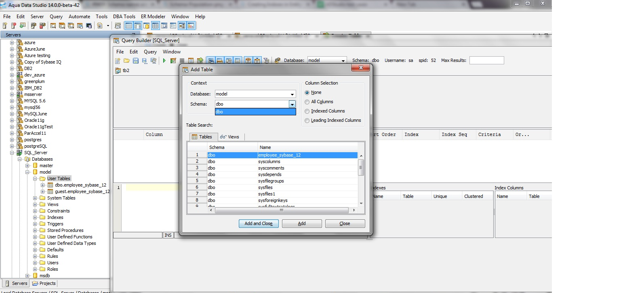The width and height of the screenshot is (644, 293).
Task: Click the green Execute arrow in Query Builder
Action: [164, 61]
